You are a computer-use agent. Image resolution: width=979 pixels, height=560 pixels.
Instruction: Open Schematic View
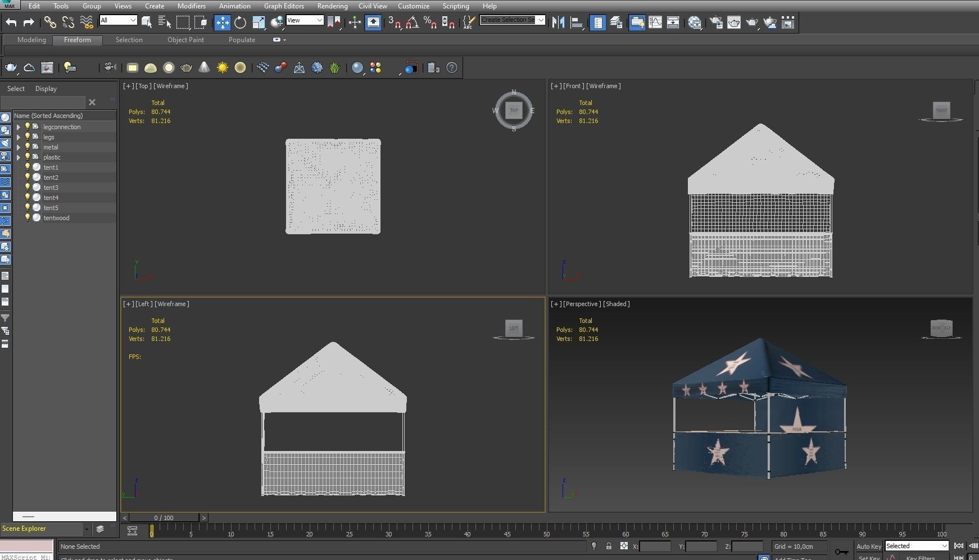(673, 22)
